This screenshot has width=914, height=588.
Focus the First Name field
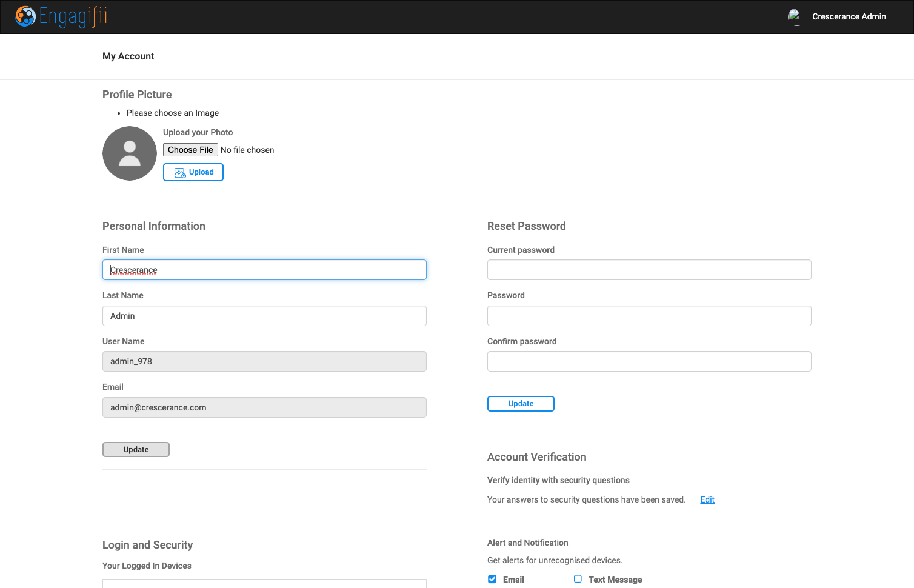pos(264,270)
